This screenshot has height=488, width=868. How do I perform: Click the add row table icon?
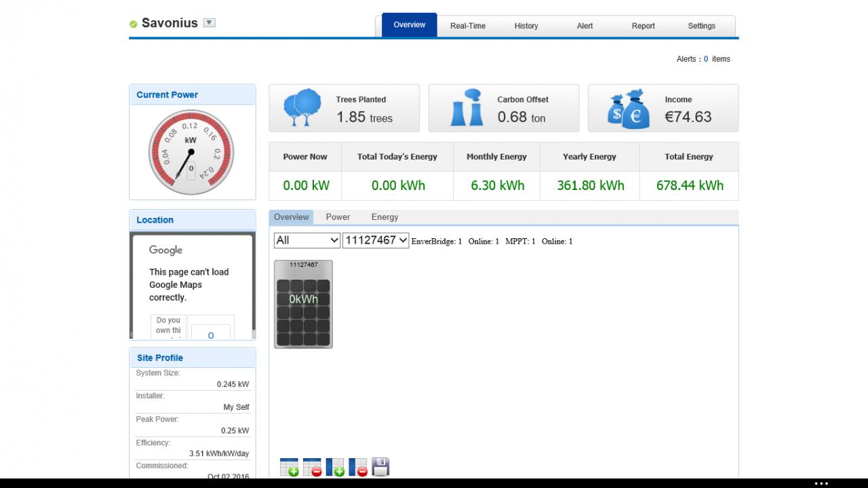tap(289, 467)
